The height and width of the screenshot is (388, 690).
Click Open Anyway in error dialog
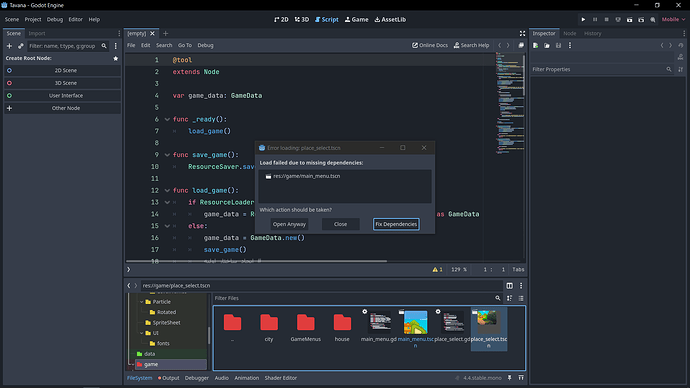(289, 224)
